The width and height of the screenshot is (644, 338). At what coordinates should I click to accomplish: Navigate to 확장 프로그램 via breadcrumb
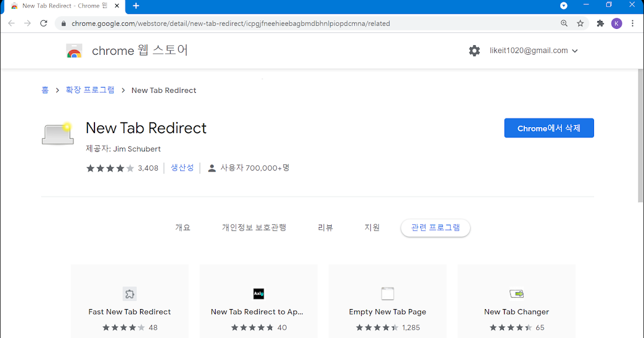tap(90, 90)
